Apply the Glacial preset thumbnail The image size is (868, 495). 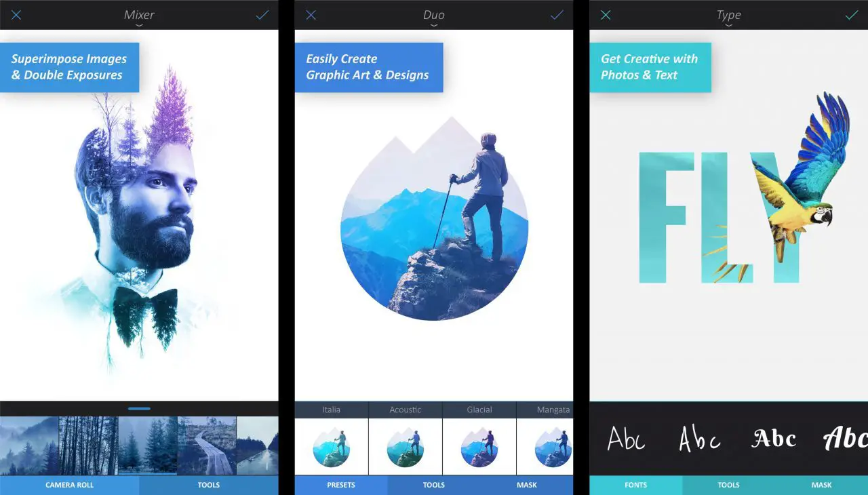coord(479,447)
